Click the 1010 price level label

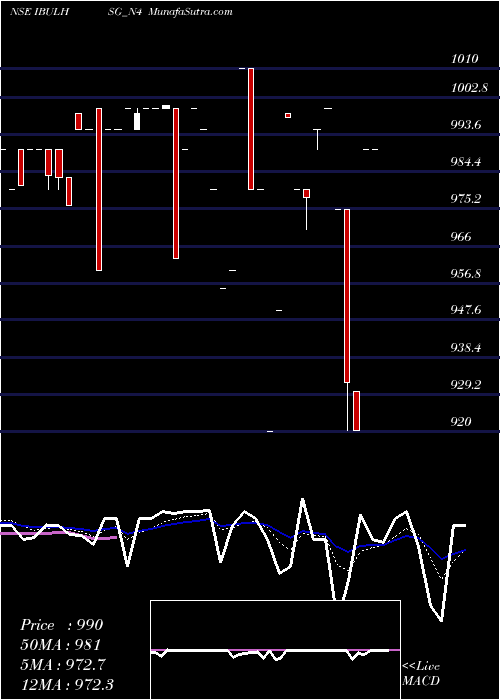tap(465, 59)
